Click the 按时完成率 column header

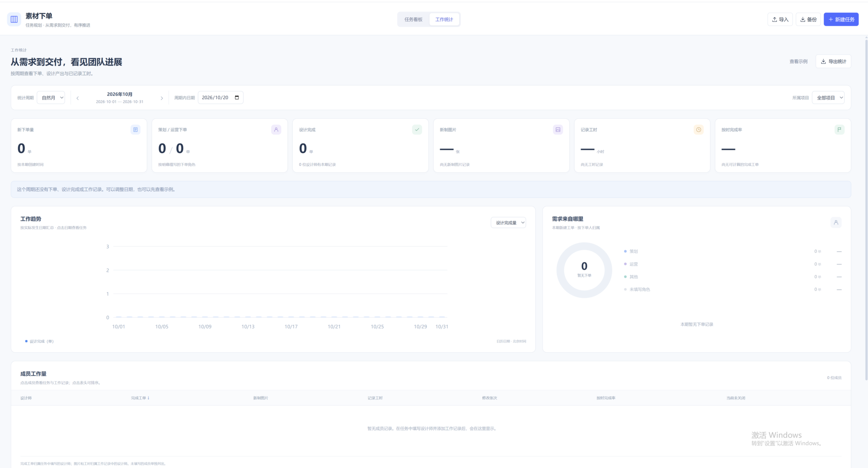point(606,398)
